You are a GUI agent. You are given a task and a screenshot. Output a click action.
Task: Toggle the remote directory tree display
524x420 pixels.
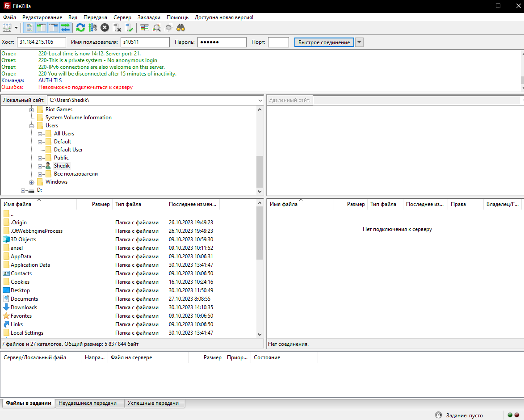click(x=54, y=28)
